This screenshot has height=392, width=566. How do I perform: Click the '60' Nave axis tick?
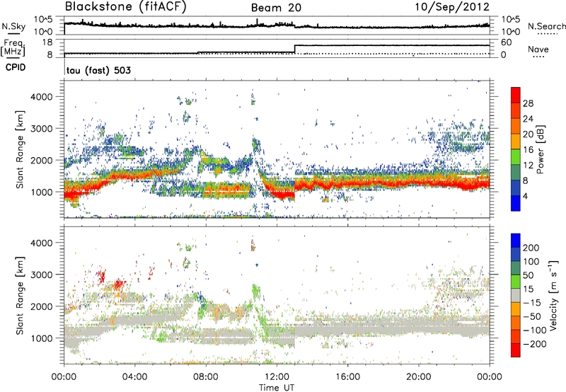tap(506, 42)
